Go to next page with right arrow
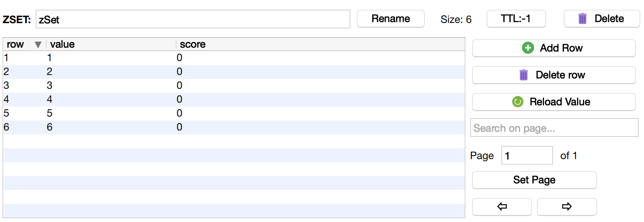The height and width of the screenshot is (222, 644). tap(567, 207)
